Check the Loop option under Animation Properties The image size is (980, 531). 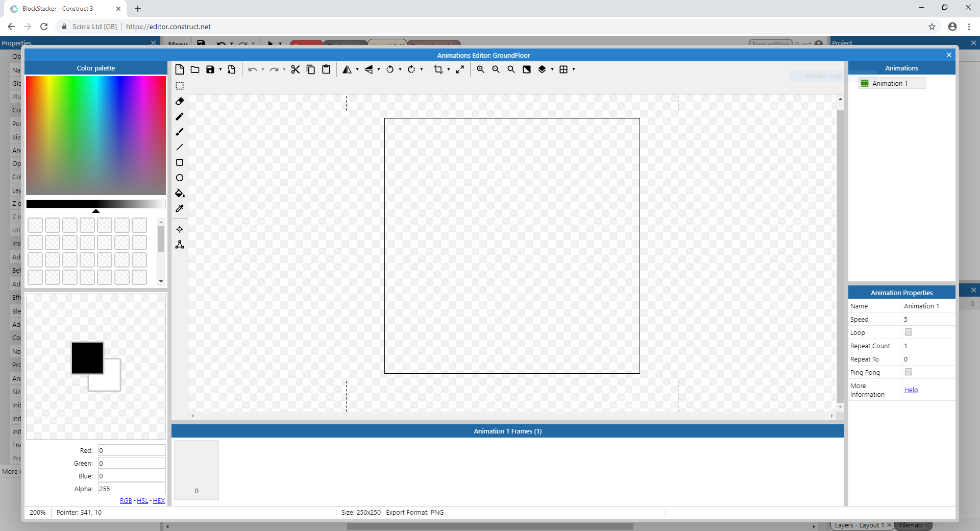pyautogui.click(x=909, y=332)
